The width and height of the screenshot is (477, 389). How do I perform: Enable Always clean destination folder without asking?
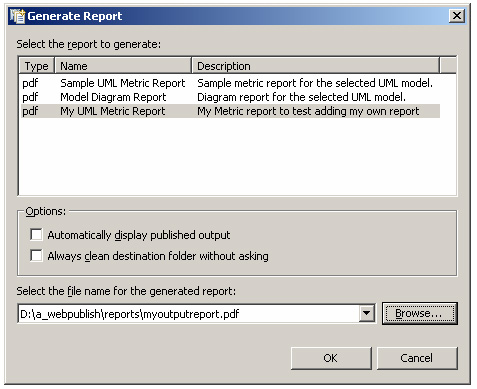36,256
